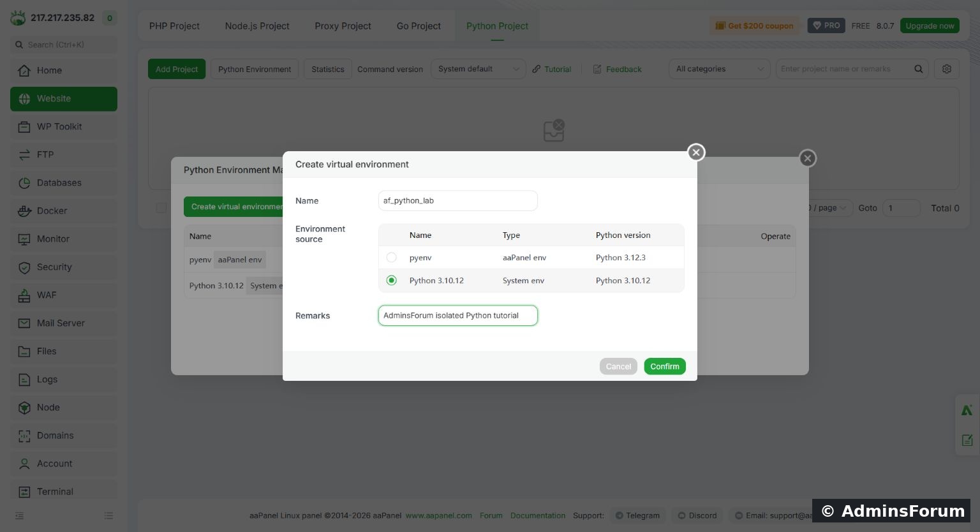The height and width of the screenshot is (532, 980).
Task: Select the pyenv environment source radio
Action: coord(392,258)
